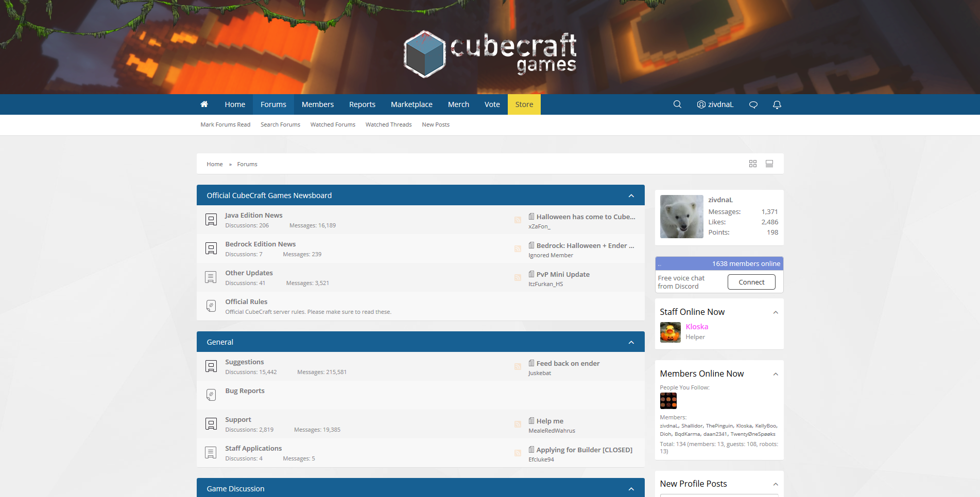The height and width of the screenshot is (497, 980).
Task: Open RSS feed for Support
Action: click(518, 424)
